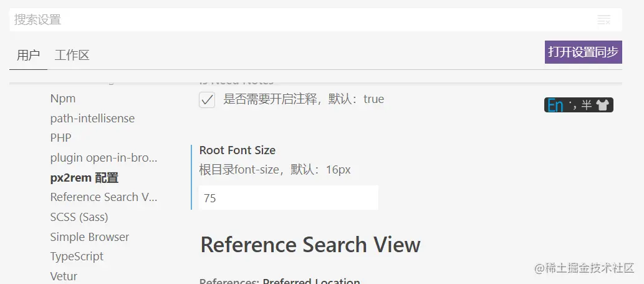Viewport: 644px width, 284px height.
Task: Click the Reference Search View section heading
Action: point(310,245)
